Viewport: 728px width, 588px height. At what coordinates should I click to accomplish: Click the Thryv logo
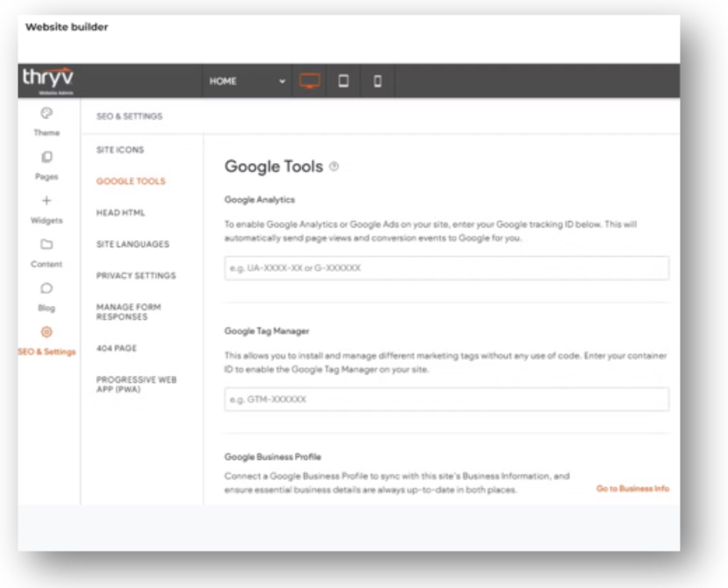[48, 79]
